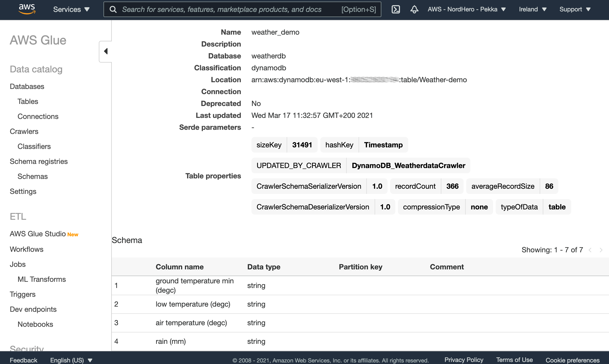
Task: Click the AWS account region Ireland dropdown
Action: click(x=531, y=9)
